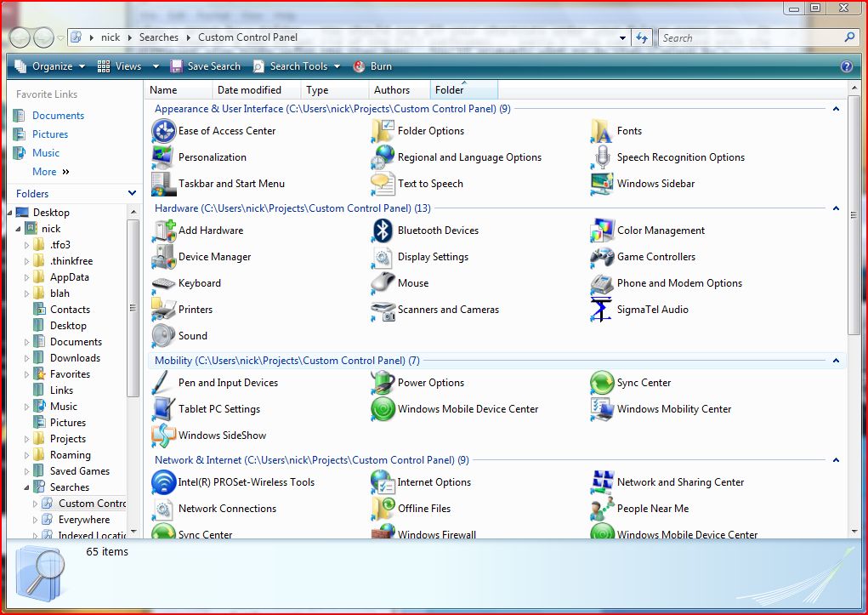Open the SigmaTel Audio icon

coord(602,310)
